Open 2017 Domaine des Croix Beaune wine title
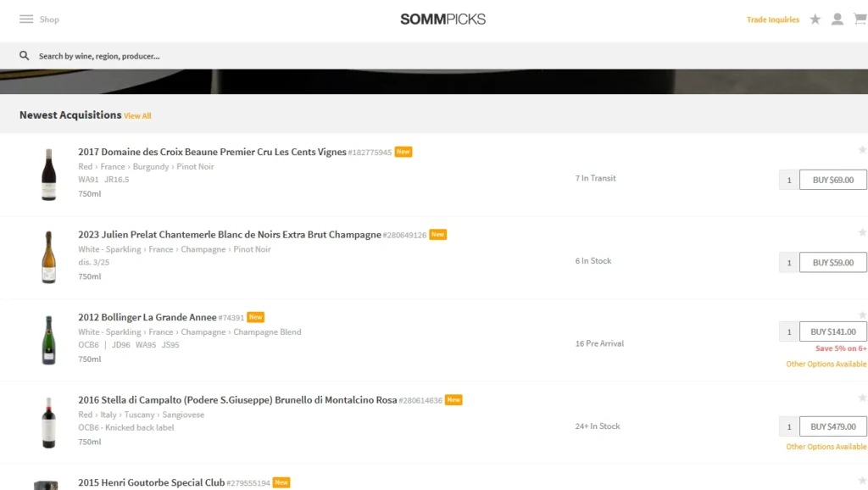 tap(212, 152)
